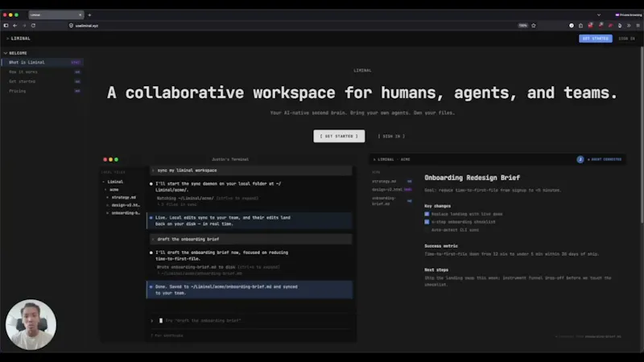Click the white [ GET STARTED ] hero button
The width and height of the screenshot is (644, 362).
[x=339, y=136]
